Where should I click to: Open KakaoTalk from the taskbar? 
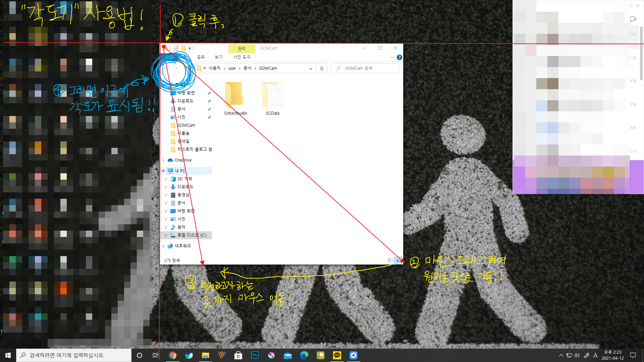pos(337,355)
